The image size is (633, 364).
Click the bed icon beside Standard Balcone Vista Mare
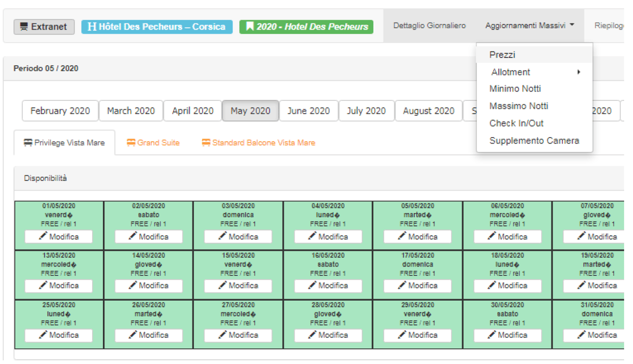point(206,143)
